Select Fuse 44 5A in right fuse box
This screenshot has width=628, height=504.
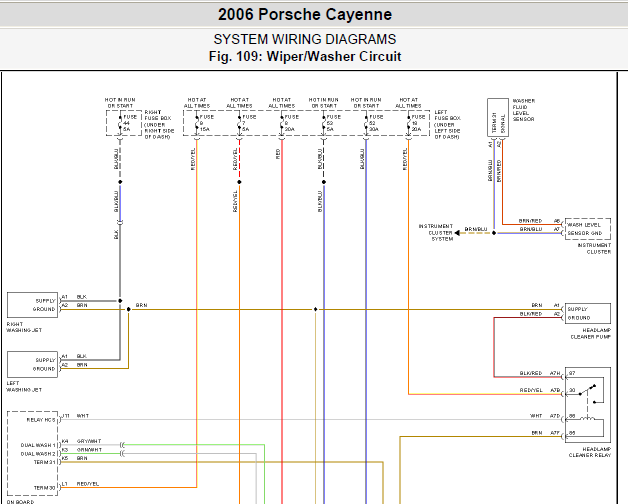[125, 123]
